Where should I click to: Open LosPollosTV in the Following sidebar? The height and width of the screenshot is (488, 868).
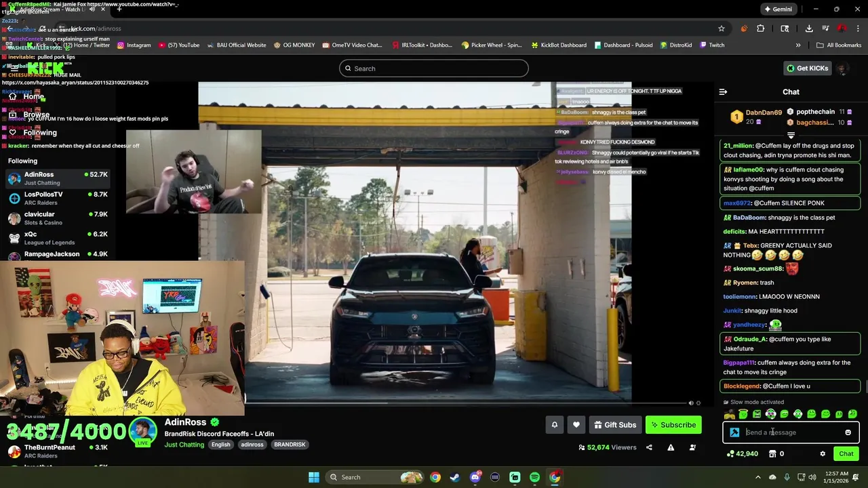coord(58,198)
